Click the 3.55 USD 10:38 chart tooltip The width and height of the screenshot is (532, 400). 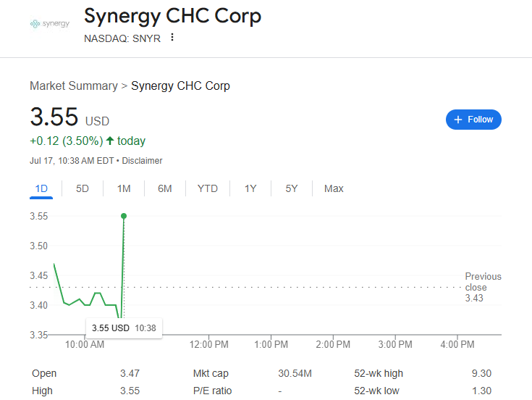(x=124, y=328)
